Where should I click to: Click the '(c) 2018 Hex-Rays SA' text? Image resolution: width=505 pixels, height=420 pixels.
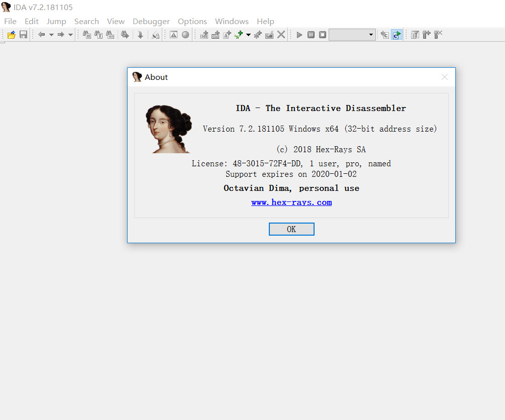(x=321, y=149)
